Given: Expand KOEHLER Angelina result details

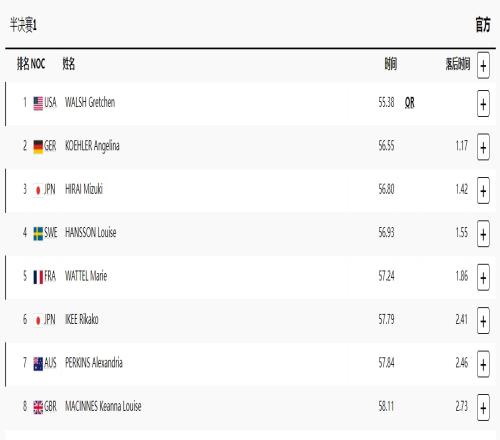Looking at the screenshot, I should point(483,147).
